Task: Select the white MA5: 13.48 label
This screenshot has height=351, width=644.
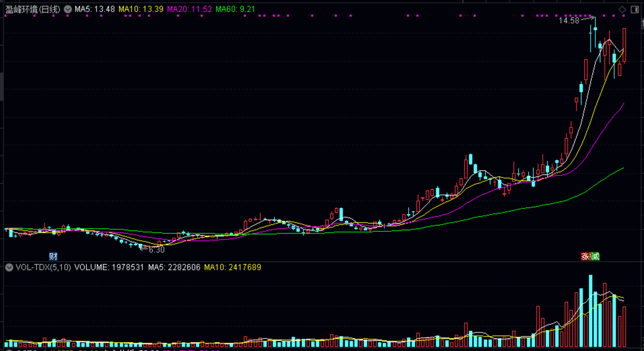Action: (94, 9)
